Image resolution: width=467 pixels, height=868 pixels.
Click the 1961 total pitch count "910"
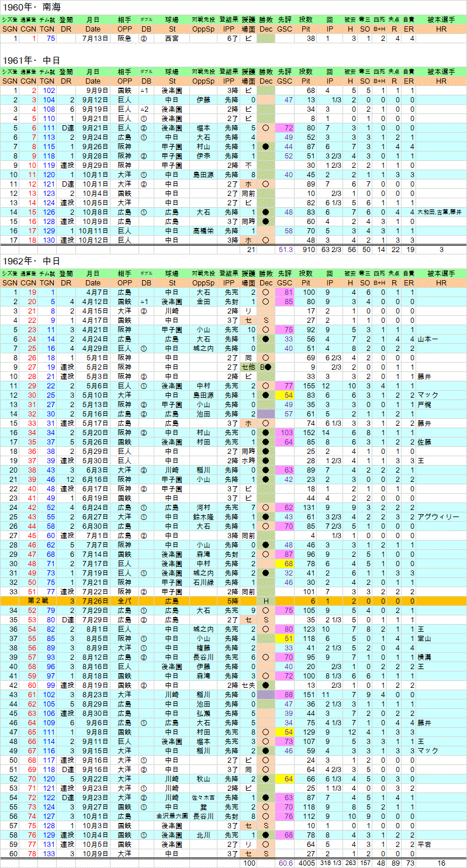[x=310, y=250]
